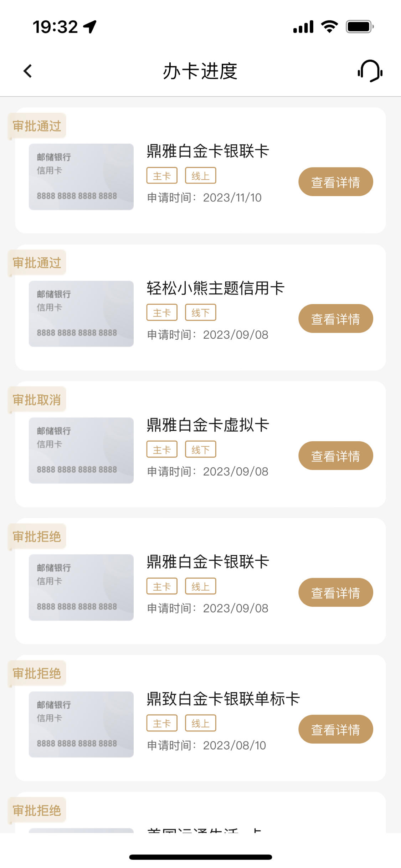Tap the Wi-Fi status icon
This screenshot has width=401, height=868.
click(329, 27)
